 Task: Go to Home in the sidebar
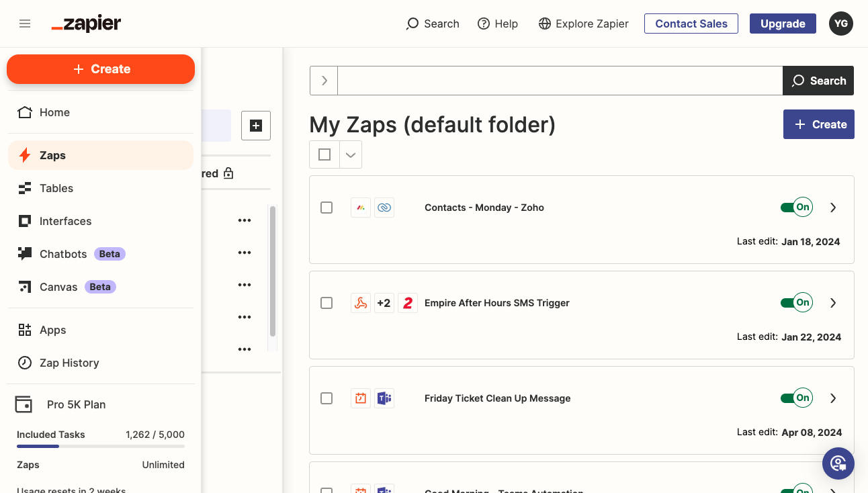[101, 112]
